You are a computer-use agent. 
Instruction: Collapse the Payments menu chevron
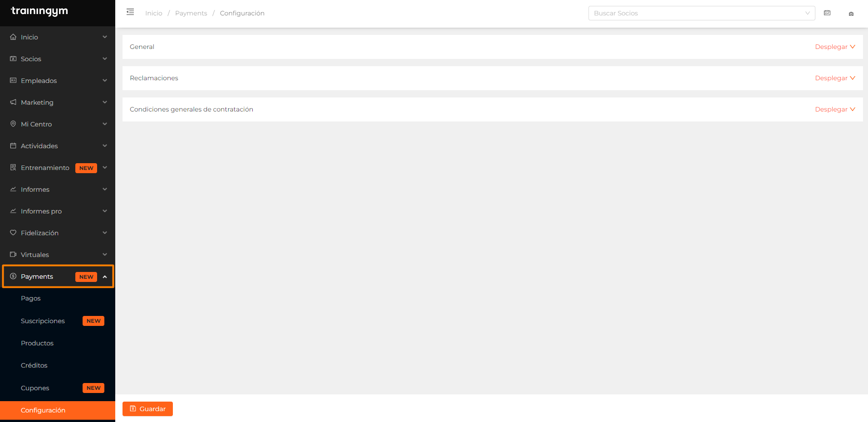point(105,276)
